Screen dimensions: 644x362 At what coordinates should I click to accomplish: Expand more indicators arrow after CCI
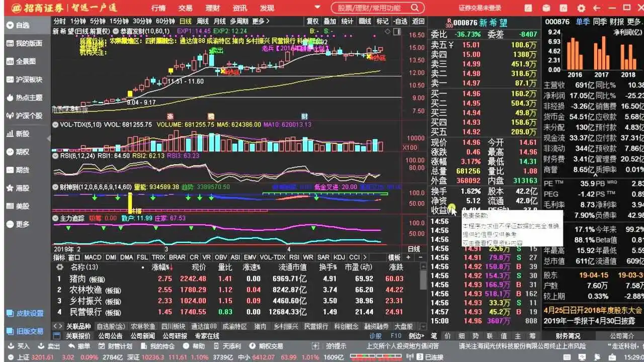[365, 257]
